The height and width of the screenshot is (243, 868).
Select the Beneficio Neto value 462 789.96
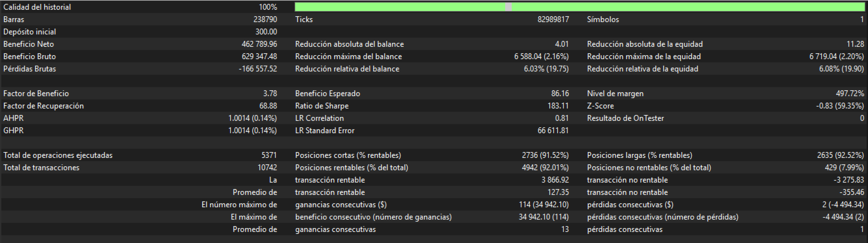click(259, 44)
